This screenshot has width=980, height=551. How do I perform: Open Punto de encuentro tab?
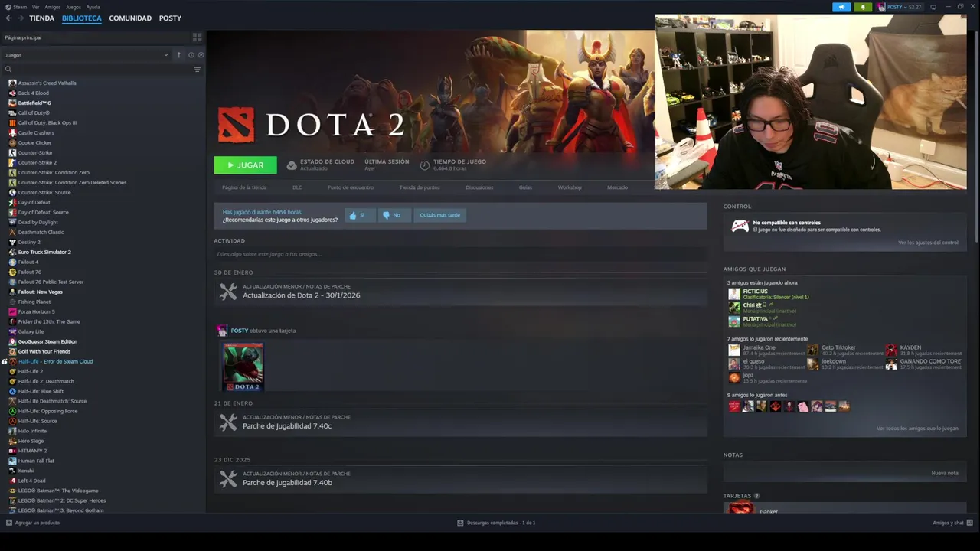351,187
